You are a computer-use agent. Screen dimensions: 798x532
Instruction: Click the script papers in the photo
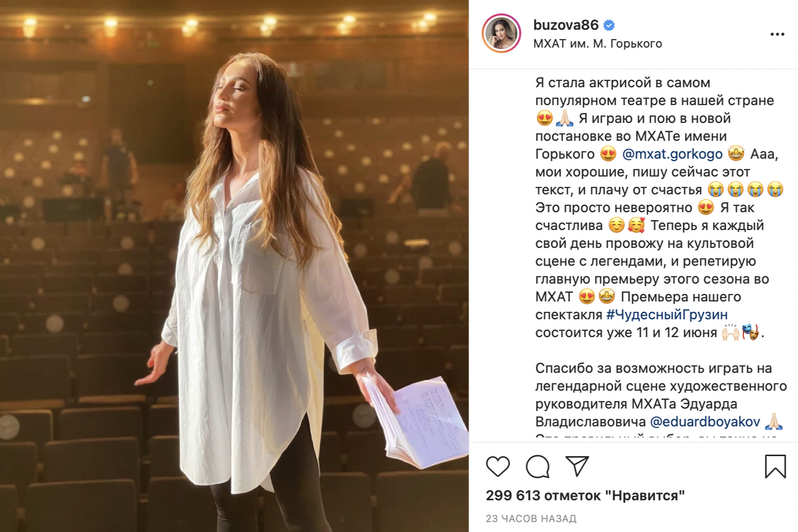pyautogui.click(x=412, y=420)
